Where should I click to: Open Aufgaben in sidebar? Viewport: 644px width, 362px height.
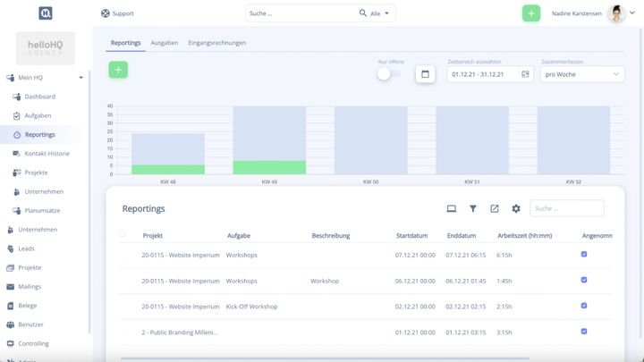38,115
